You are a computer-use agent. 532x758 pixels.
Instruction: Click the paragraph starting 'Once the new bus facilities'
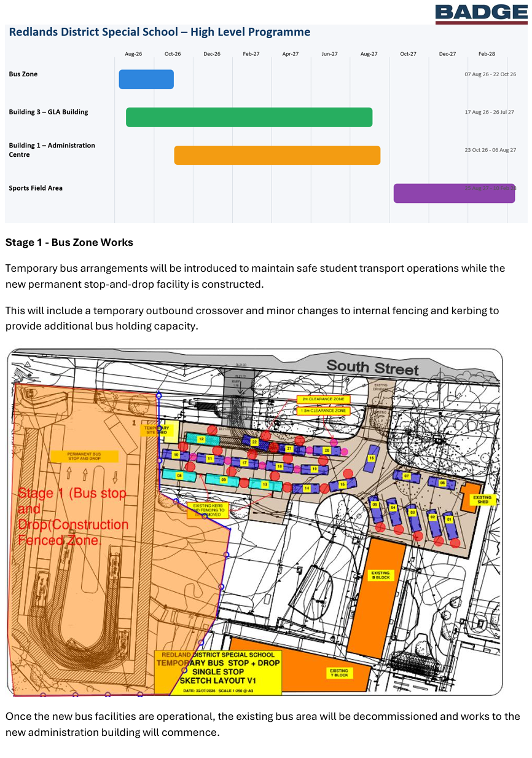[263, 724]
